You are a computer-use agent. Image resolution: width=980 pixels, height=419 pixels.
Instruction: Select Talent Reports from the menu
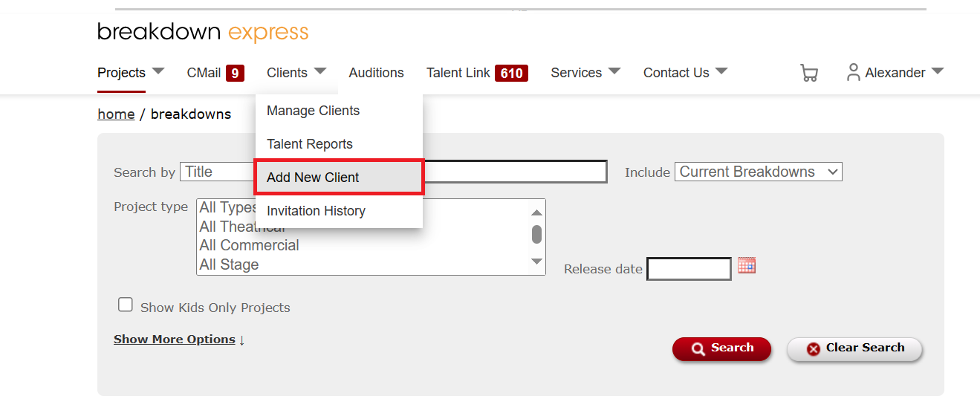tap(339, 144)
